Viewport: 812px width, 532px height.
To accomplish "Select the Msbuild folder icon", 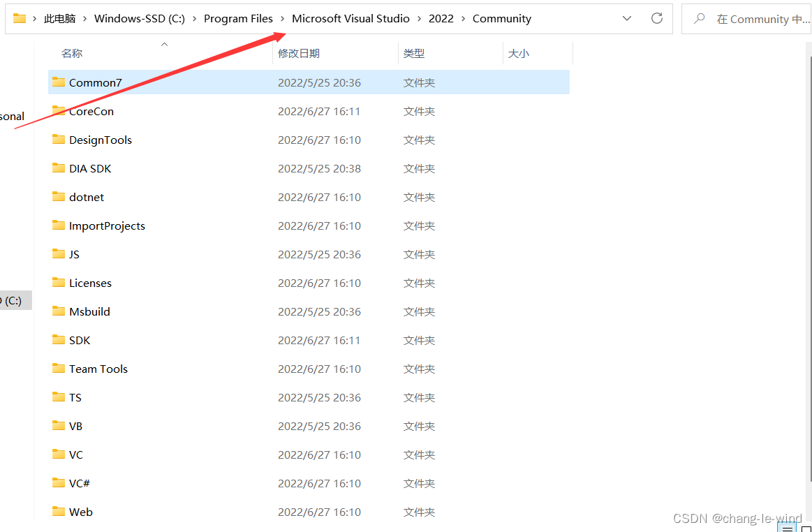I will point(59,311).
